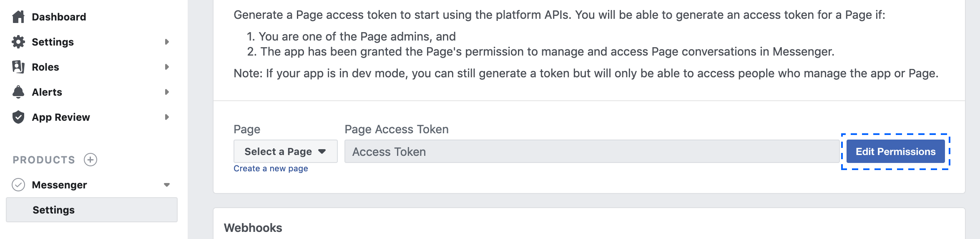Click the Messenger checkmark circle icon
The width and height of the screenshot is (980, 239).
coord(18,185)
